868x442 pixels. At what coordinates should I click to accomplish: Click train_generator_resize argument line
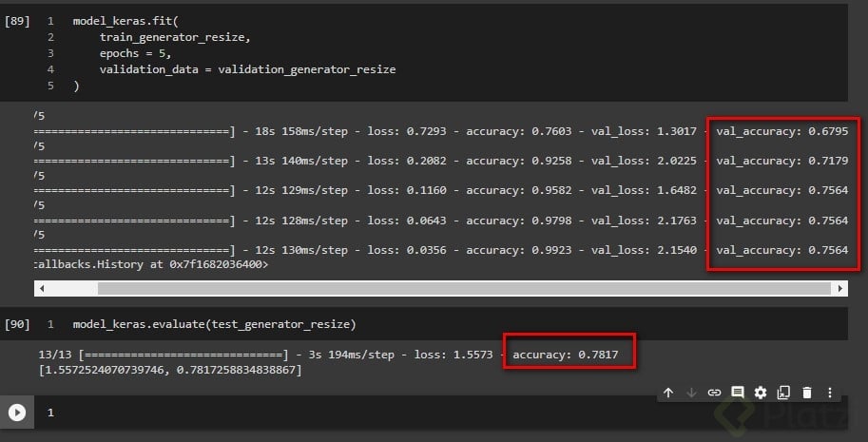point(176,38)
